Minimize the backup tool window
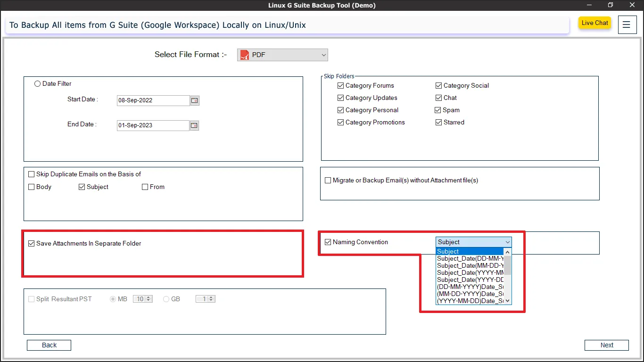This screenshot has width=644, height=362. [x=589, y=5]
